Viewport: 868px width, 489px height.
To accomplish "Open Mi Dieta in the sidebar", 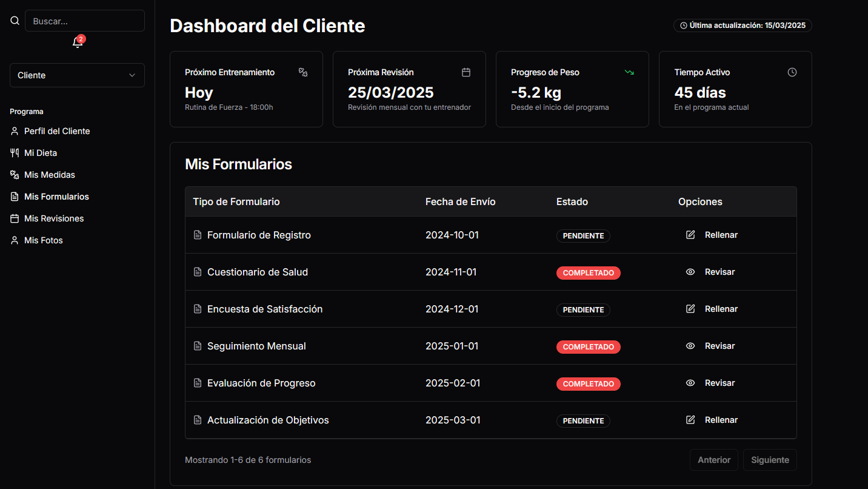I will coord(41,153).
